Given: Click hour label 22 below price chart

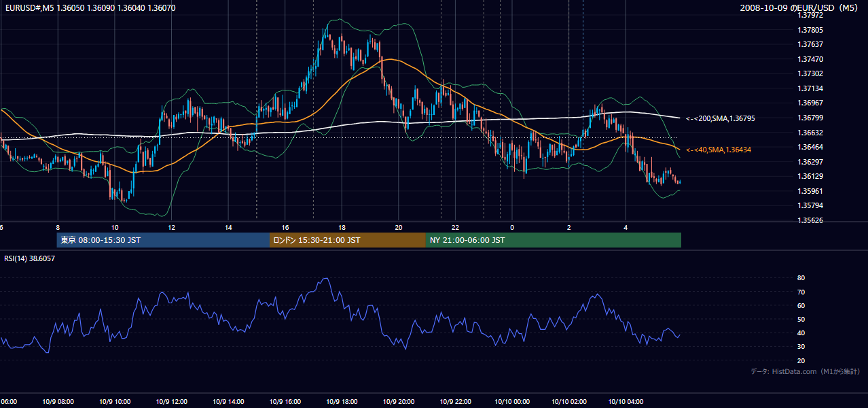Looking at the screenshot, I should pyautogui.click(x=455, y=227).
